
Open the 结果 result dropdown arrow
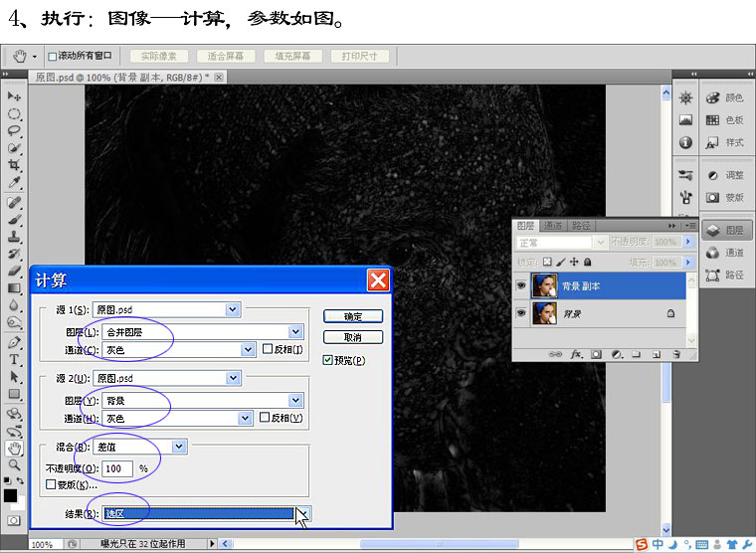coord(303,513)
